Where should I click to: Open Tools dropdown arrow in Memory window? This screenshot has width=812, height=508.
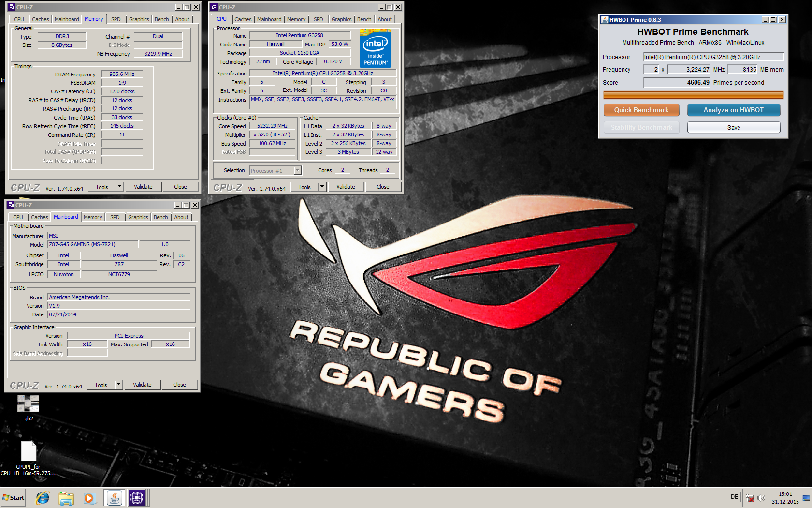click(120, 187)
